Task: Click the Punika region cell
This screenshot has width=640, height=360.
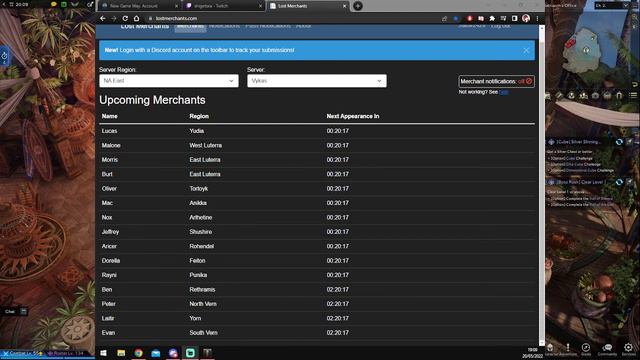Action: click(198, 275)
